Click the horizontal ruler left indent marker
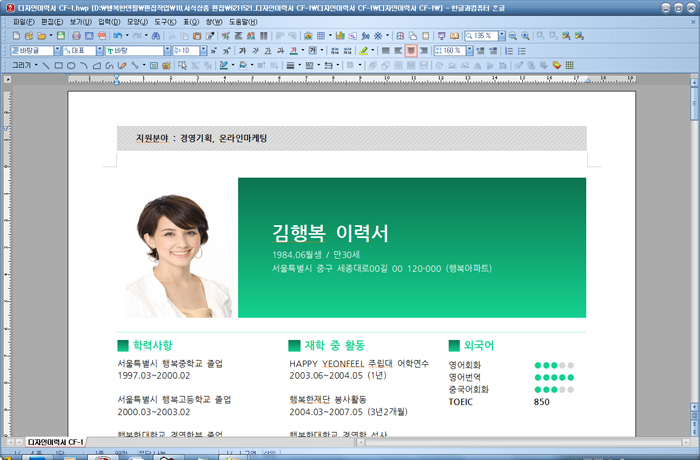Image resolution: width=700 pixels, height=460 pixels. 117,80
